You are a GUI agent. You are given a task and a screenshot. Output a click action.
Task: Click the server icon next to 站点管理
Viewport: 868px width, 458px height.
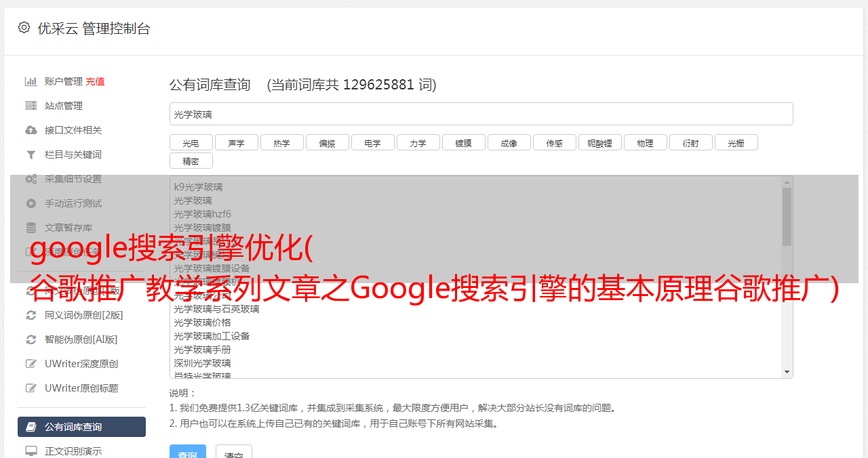(x=31, y=106)
